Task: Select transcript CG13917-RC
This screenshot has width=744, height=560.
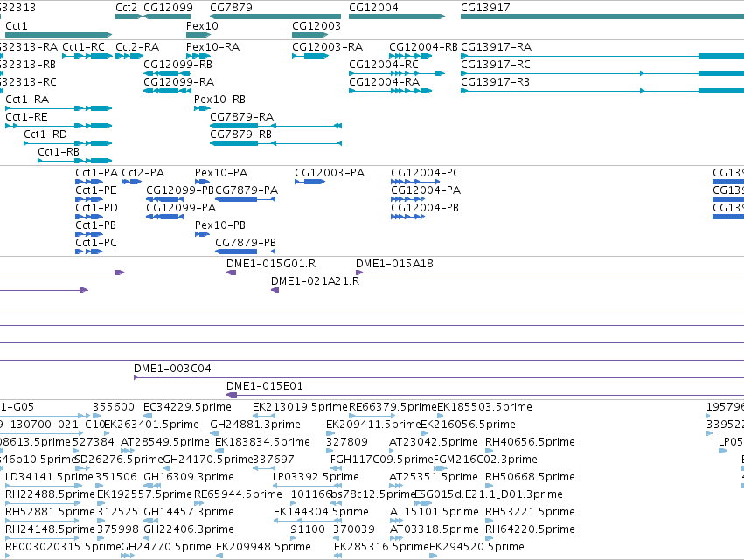Action: point(496,64)
